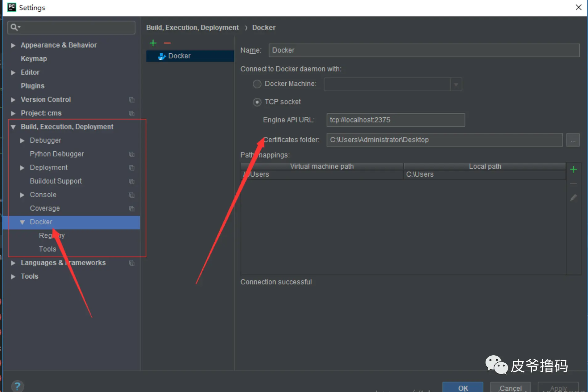The height and width of the screenshot is (392, 588).
Task: Open the Docker Machine dropdown
Action: point(456,84)
